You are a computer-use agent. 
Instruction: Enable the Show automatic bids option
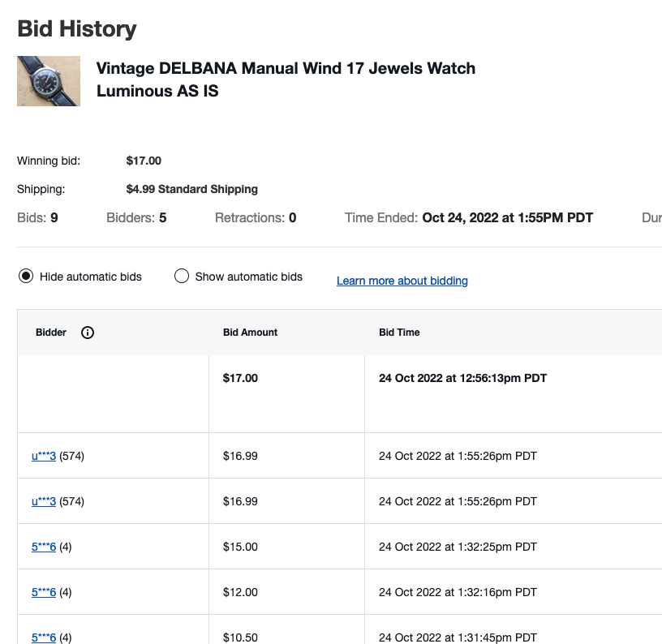click(x=182, y=277)
